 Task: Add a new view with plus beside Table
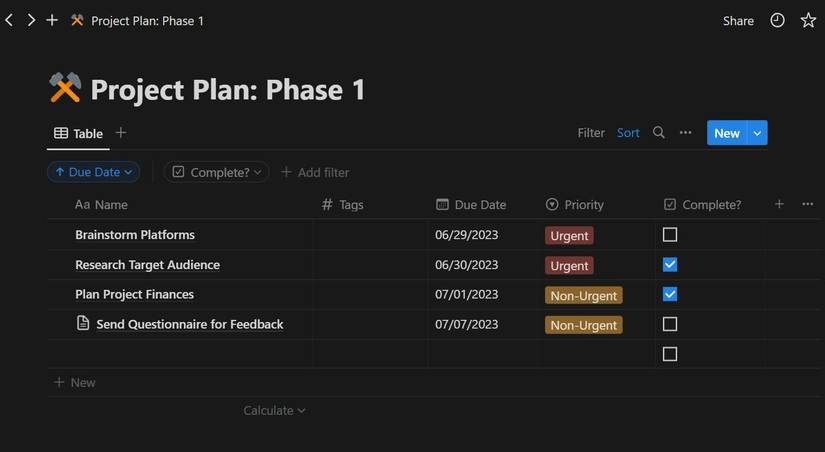click(121, 133)
